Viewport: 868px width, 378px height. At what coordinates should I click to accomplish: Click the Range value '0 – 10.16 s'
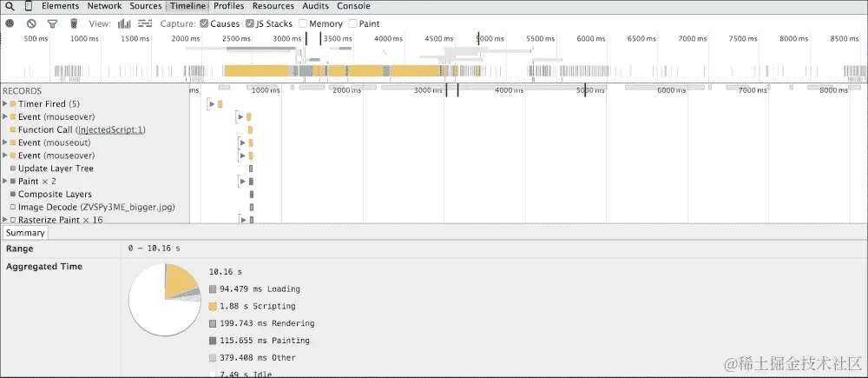click(154, 249)
